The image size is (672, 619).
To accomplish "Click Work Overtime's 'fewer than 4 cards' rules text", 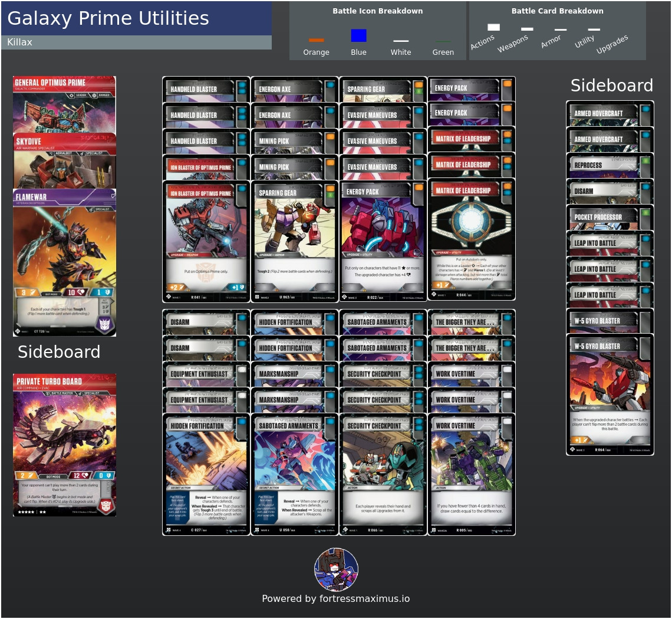I will coord(472,508).
